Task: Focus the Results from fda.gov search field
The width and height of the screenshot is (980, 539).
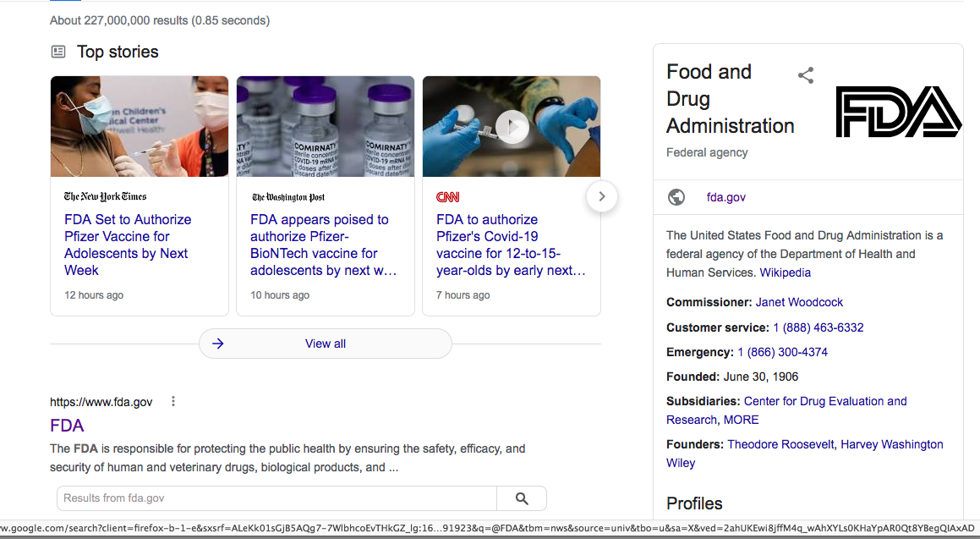Action: pyautogui.click(x=276, y=498)
